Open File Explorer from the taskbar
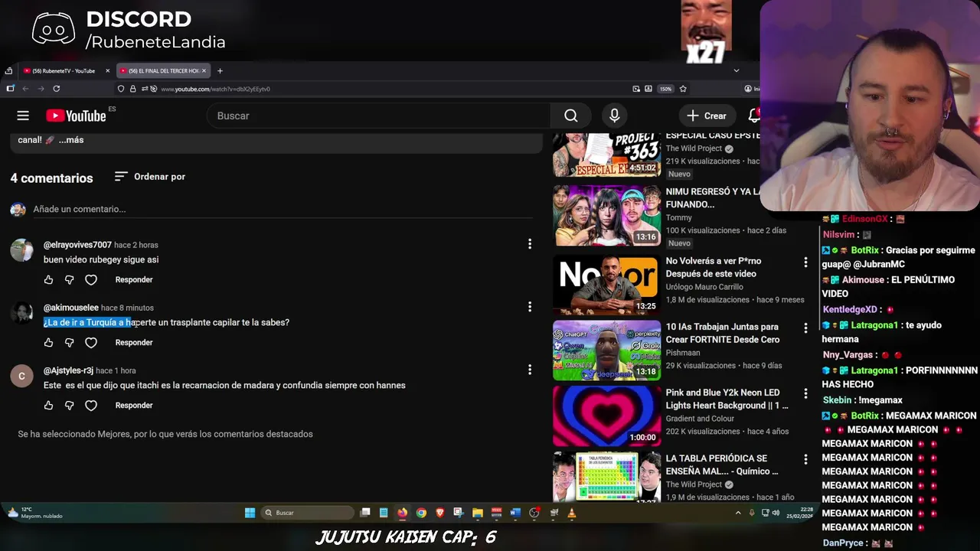This screenshot has height=551, width=980. (478, 513)
